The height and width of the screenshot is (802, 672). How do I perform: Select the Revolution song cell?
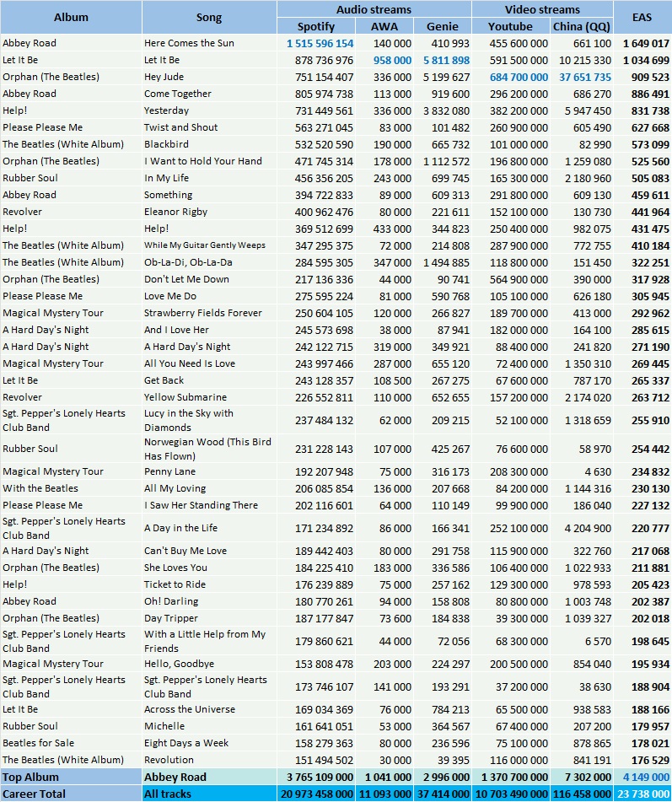click(209, 760)
